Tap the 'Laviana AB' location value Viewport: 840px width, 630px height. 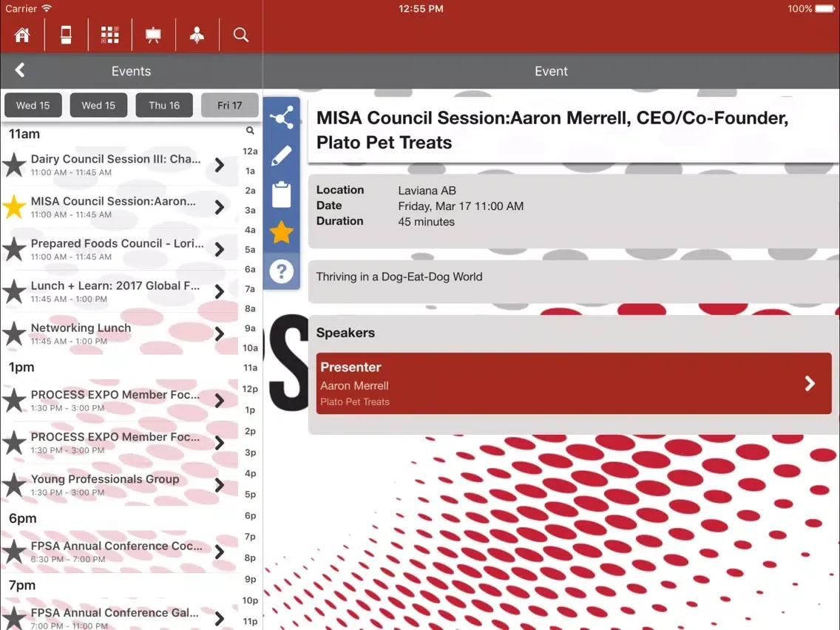(427, 190)
